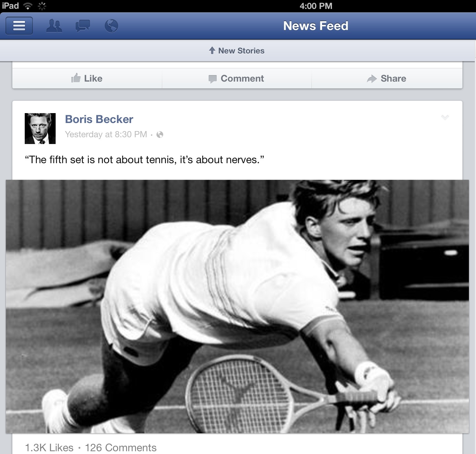Tap the 4:00 PM status clock
Image resolution: width=476 pixels, height=454 pixels.
(316, 6)
